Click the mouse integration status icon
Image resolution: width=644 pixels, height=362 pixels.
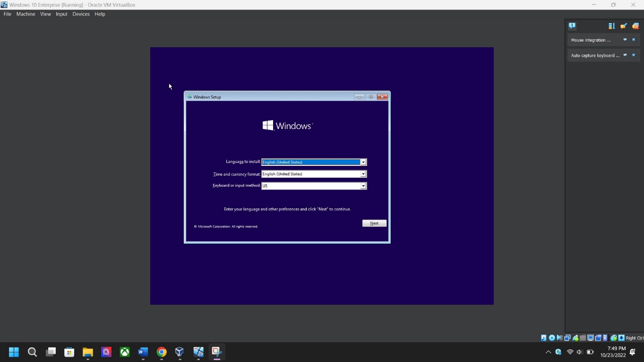tap(614, 338)
